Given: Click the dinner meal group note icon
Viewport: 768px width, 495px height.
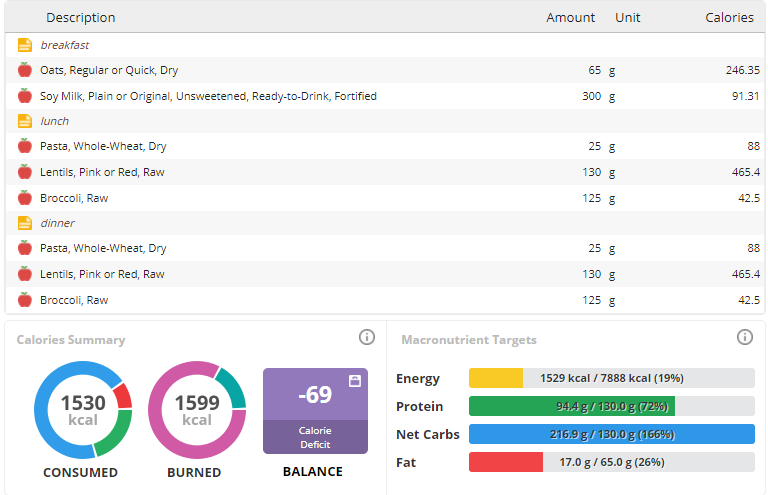Looking at the screenshot, I should 25,223.
